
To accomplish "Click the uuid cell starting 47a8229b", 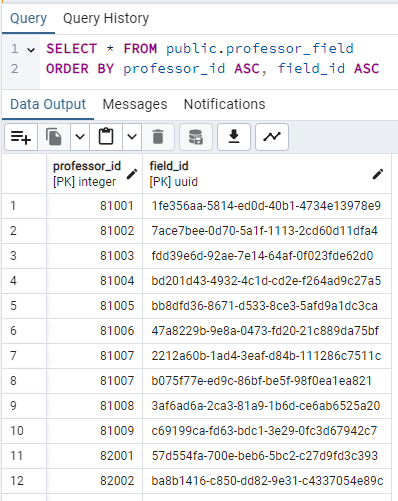I will coord(267,331).
